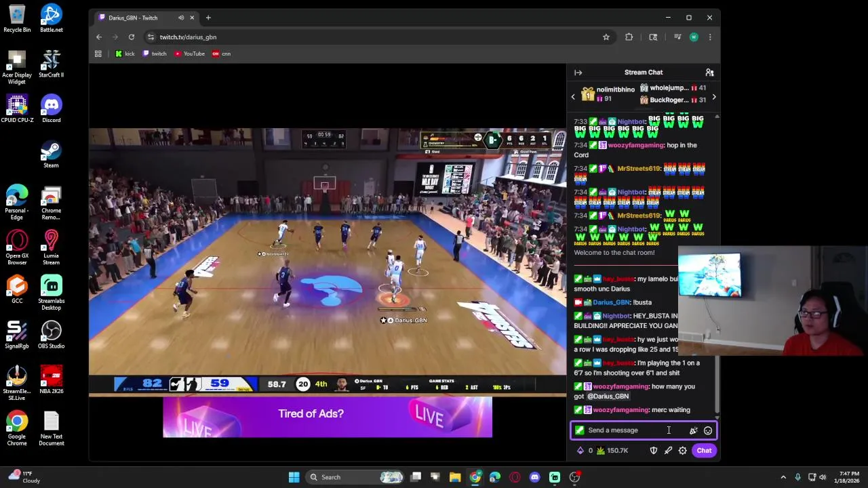Open the emote picker in chat
The width and height of the screenshot is (868, 488).
tap(708, 430)
